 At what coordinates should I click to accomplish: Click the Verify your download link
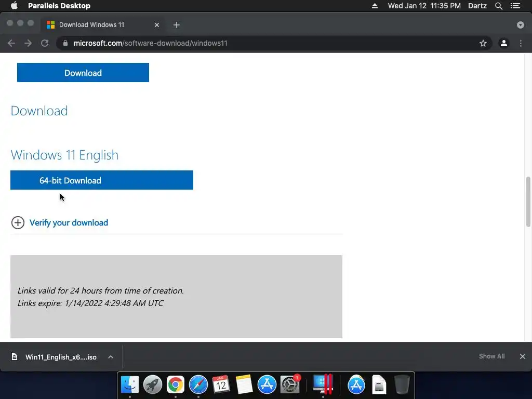coord(69,222)
